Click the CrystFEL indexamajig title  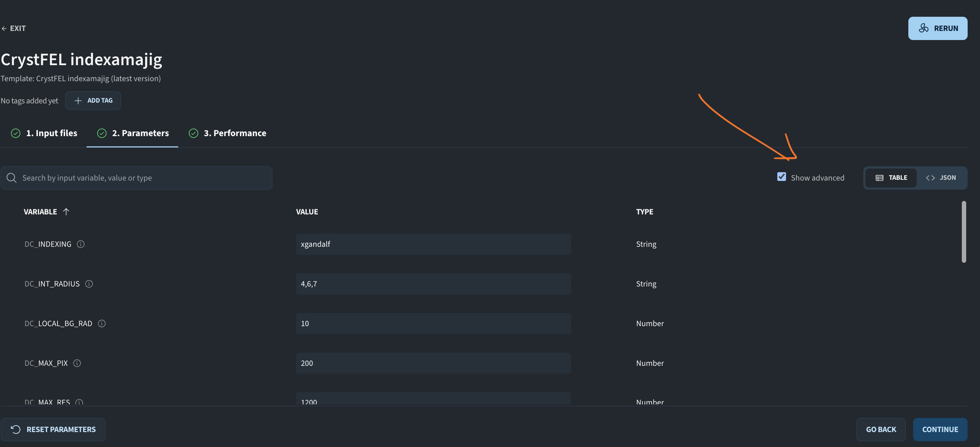point(81,59)
